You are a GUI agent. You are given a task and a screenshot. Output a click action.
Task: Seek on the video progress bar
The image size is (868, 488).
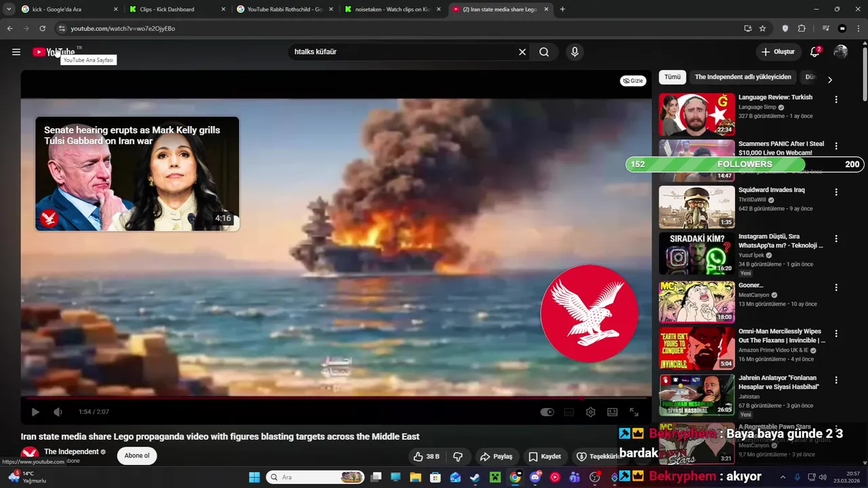[336, 398]
